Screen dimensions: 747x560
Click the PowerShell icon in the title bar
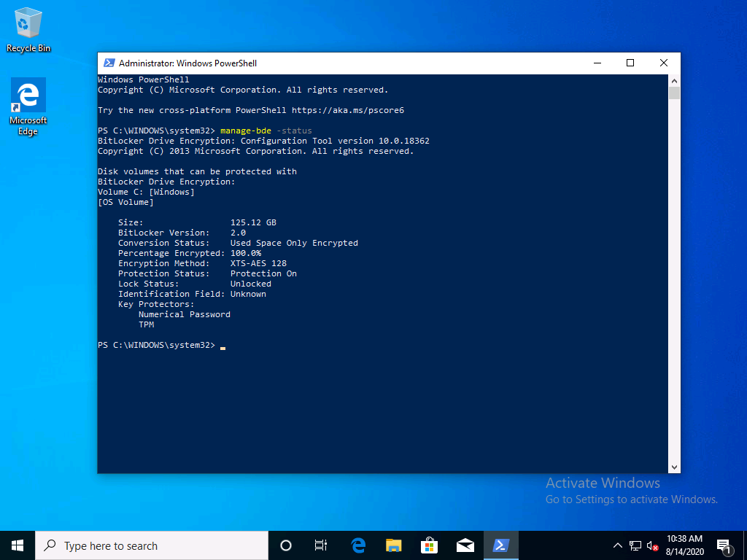click(109, 63)
